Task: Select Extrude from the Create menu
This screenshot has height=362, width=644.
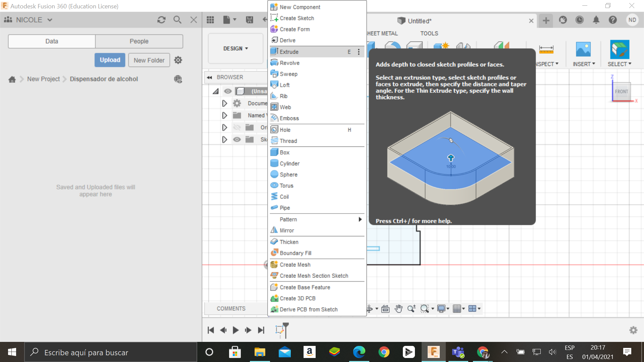Action: (317, 52)
